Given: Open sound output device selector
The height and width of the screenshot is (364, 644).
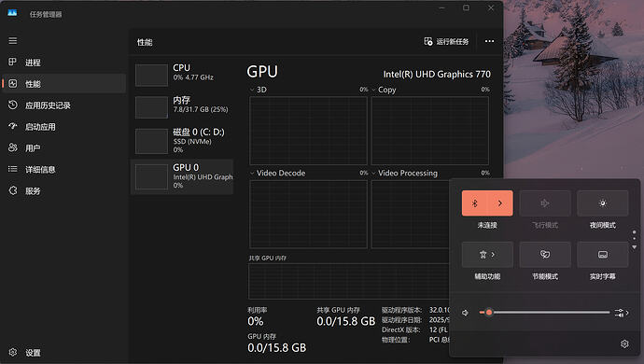Looking at the screenshot, I should coord(622,313).
